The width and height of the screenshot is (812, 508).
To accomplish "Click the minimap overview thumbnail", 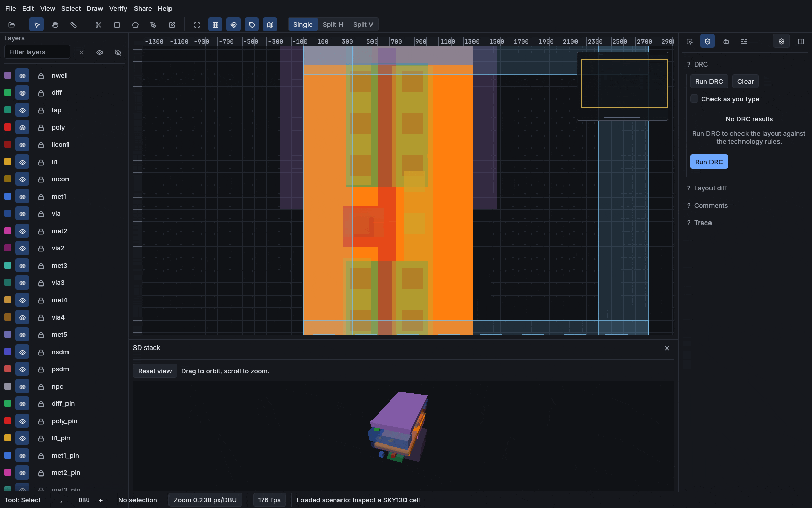I will coord(623,86).
